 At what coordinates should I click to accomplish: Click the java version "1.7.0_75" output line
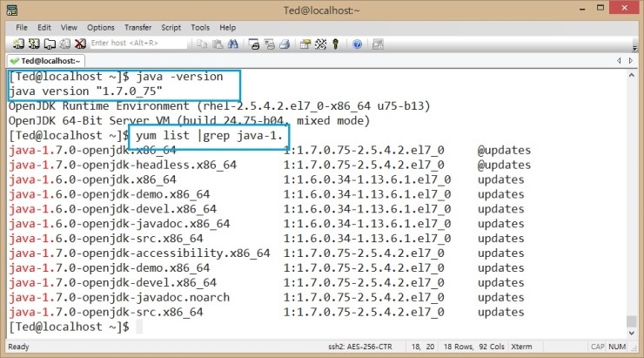[85, 91]
